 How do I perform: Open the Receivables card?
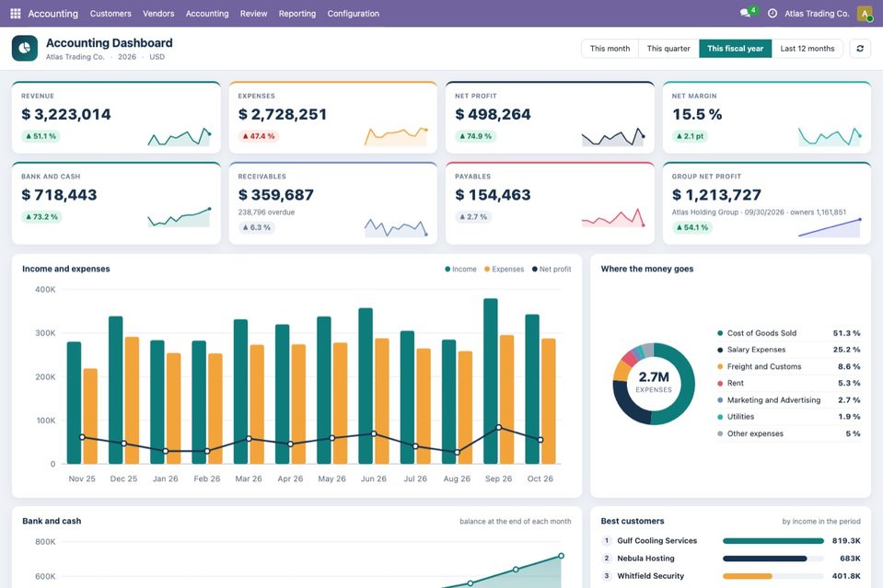point(332,203)
